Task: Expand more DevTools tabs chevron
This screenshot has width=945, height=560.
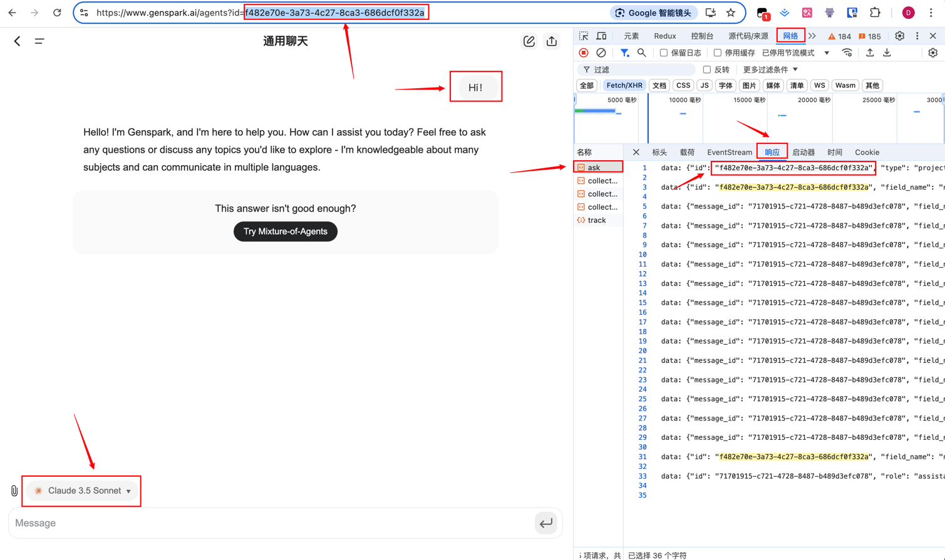Action: tap(812, 36)
